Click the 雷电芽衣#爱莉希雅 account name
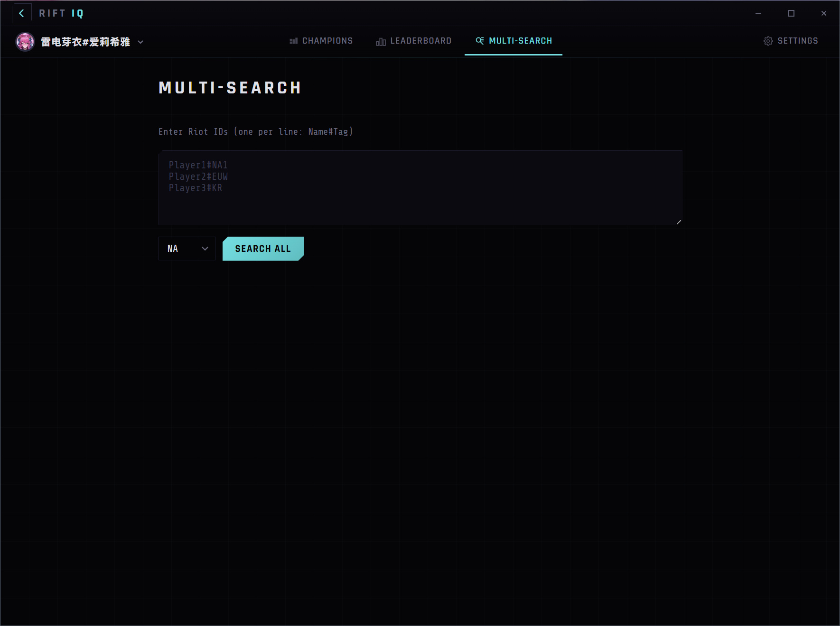The width and height of the screenshot is (840, 626). [85, 42]
